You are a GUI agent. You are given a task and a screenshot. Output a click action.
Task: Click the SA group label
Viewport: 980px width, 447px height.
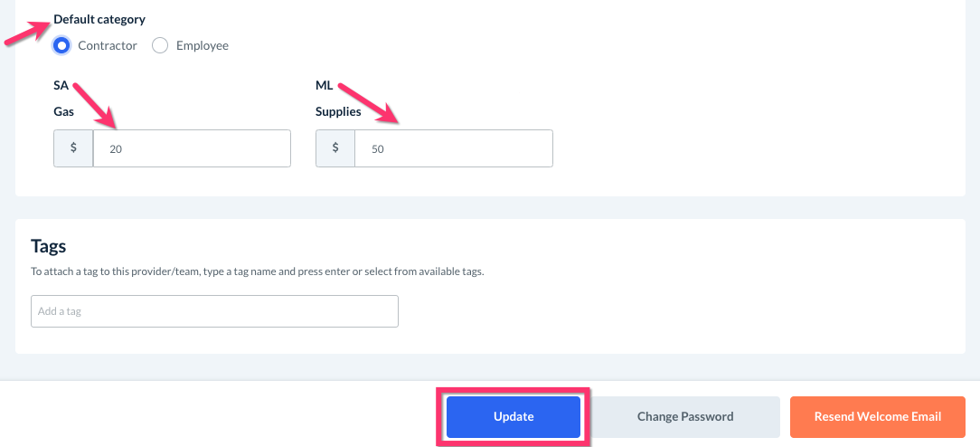tap(61, 86)
